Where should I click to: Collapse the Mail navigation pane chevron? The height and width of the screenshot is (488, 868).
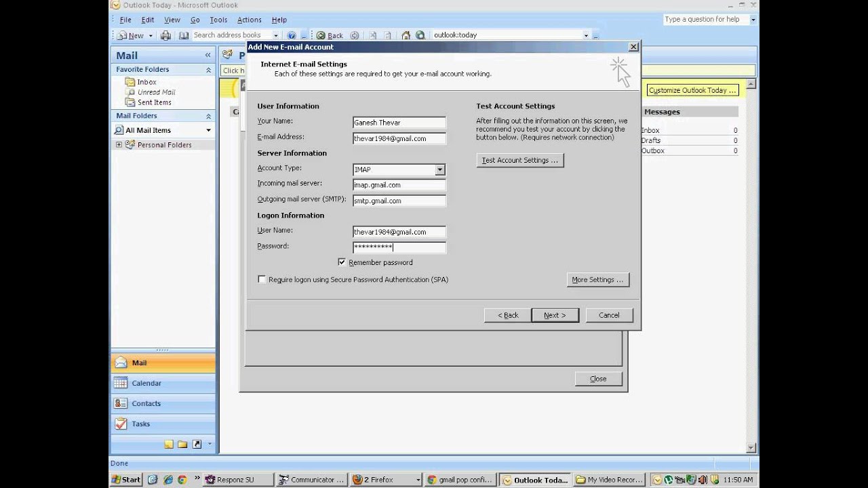208,56
